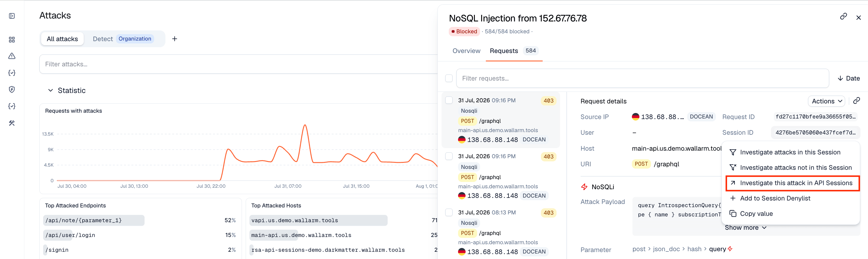This screenshot has height=259, width=868.
Task: Open the tools wrench icon in sidebar
Action: [x=12, y=123]
